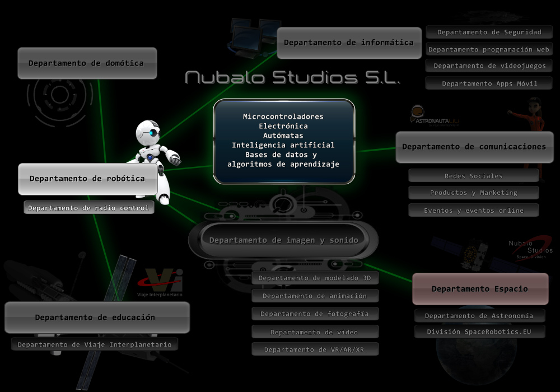Viewport: 560px width, 392px height.
Task: Click the Nubalo Studios S.L. title
Action: click(x=293, y=77)
